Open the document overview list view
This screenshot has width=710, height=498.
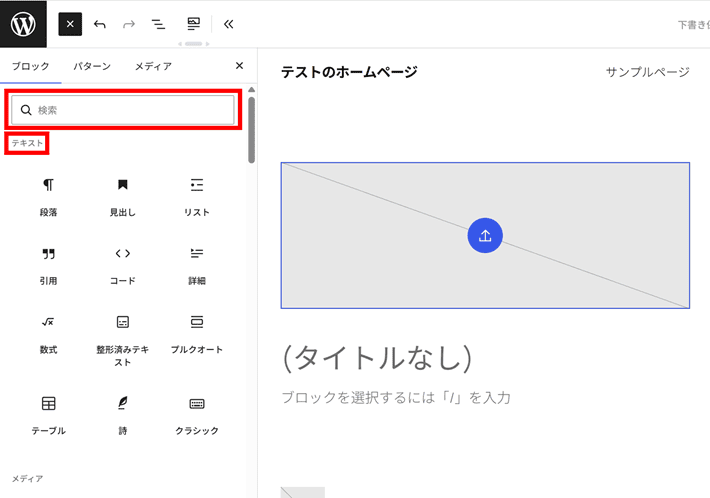point(158,24)
